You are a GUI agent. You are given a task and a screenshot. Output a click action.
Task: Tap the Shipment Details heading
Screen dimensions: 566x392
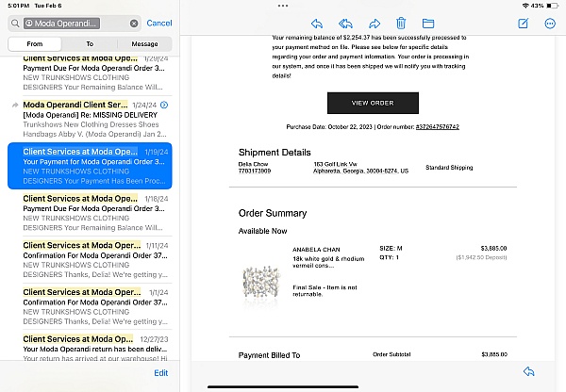click(275, 153)
